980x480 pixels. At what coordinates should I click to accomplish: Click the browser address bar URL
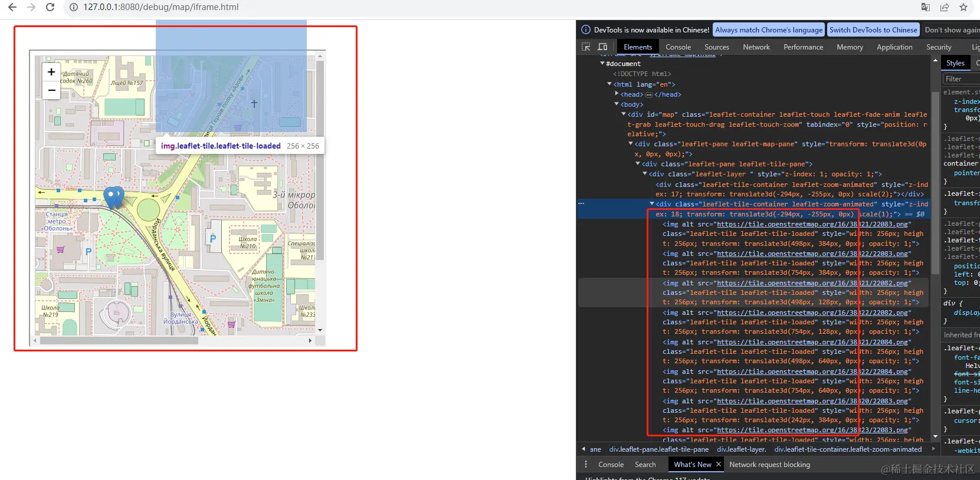point(161,7)
